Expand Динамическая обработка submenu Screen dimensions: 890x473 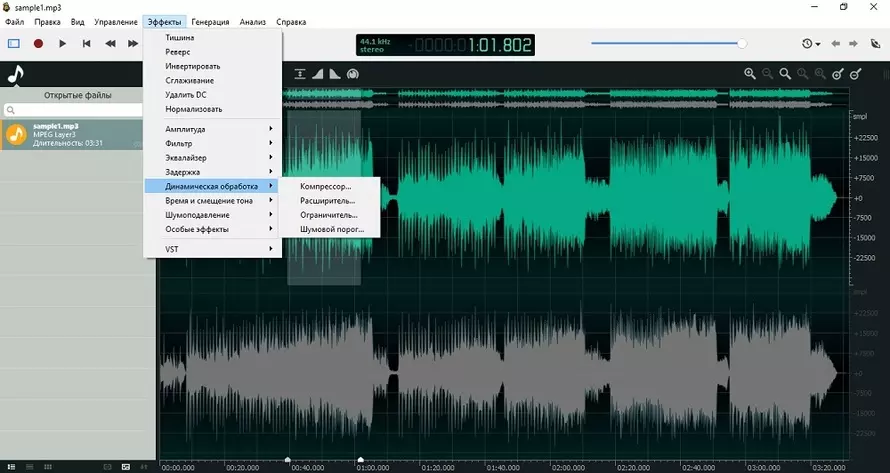point(213,186)
